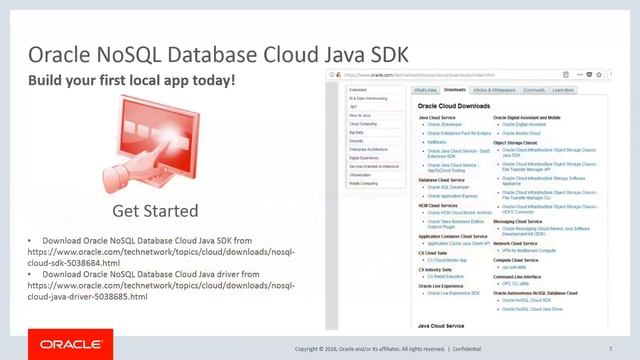
Task: Click the Get Started touchscreen illustration
Action: click(x=151, y=144)
